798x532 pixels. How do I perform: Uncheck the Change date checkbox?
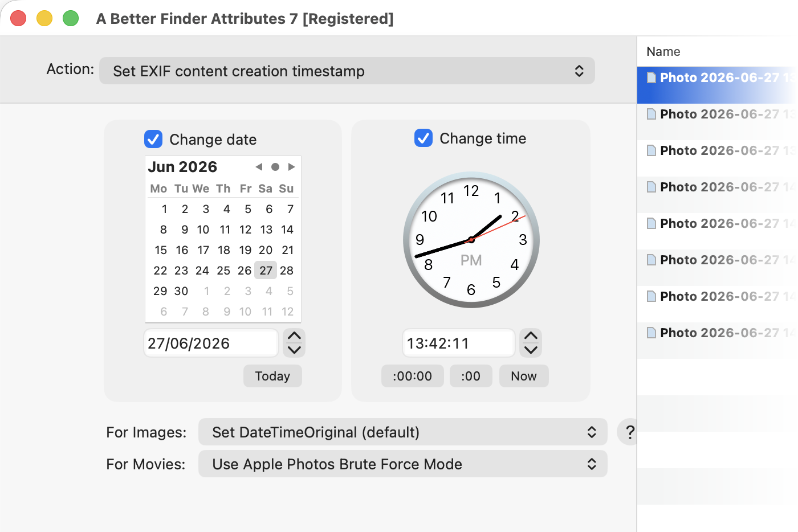coord(153,139)
